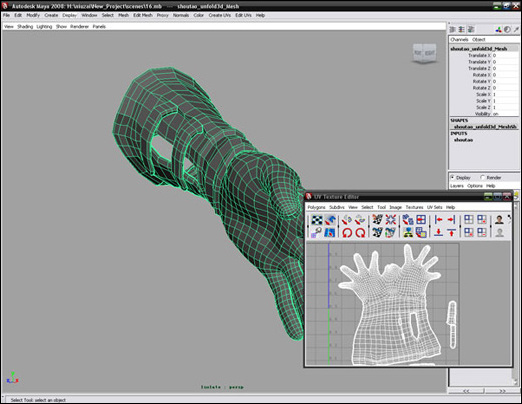Click the Rotate Y value field

click(505, 81)
